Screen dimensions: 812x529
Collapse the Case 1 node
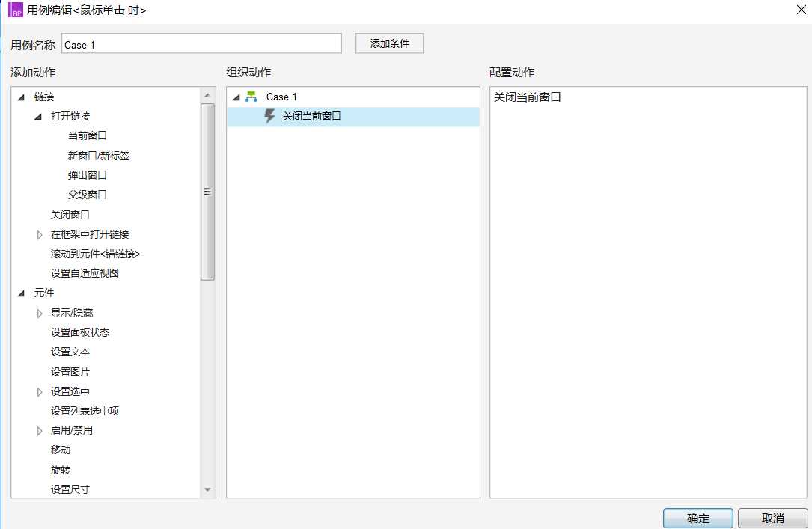click(x=236, y=97)
